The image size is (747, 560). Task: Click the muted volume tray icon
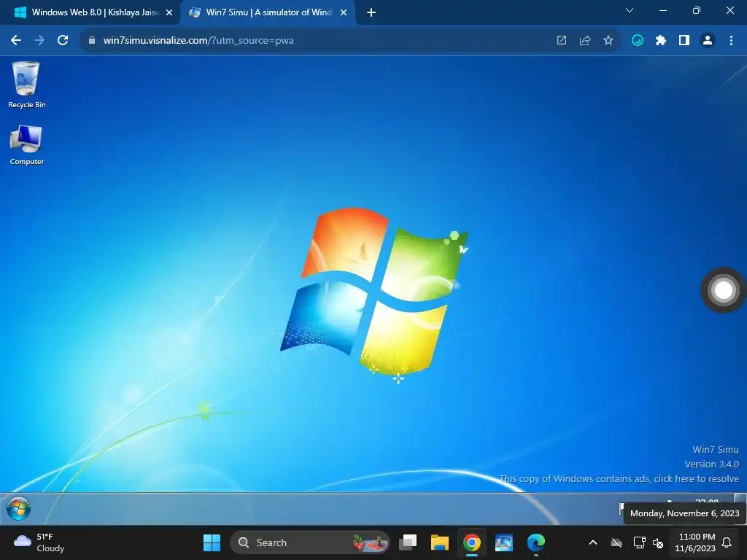(x=658, y=542)
